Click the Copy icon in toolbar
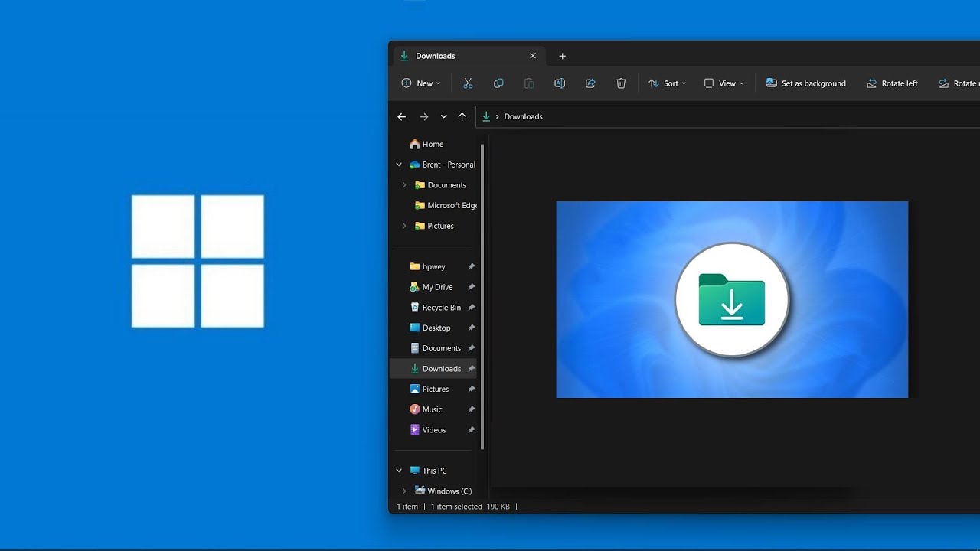The height and width of the screenshot is (551, 980). [x=498, y=83]
